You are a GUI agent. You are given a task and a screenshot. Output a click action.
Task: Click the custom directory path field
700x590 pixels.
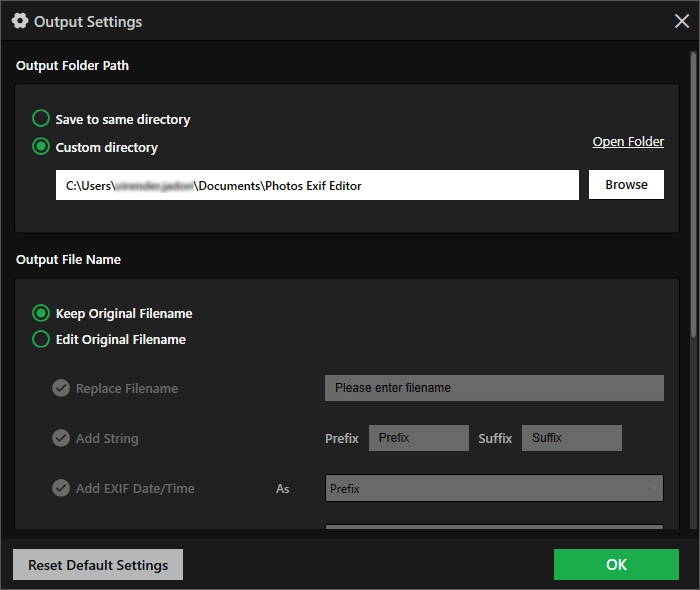click(x=316, y=185)
